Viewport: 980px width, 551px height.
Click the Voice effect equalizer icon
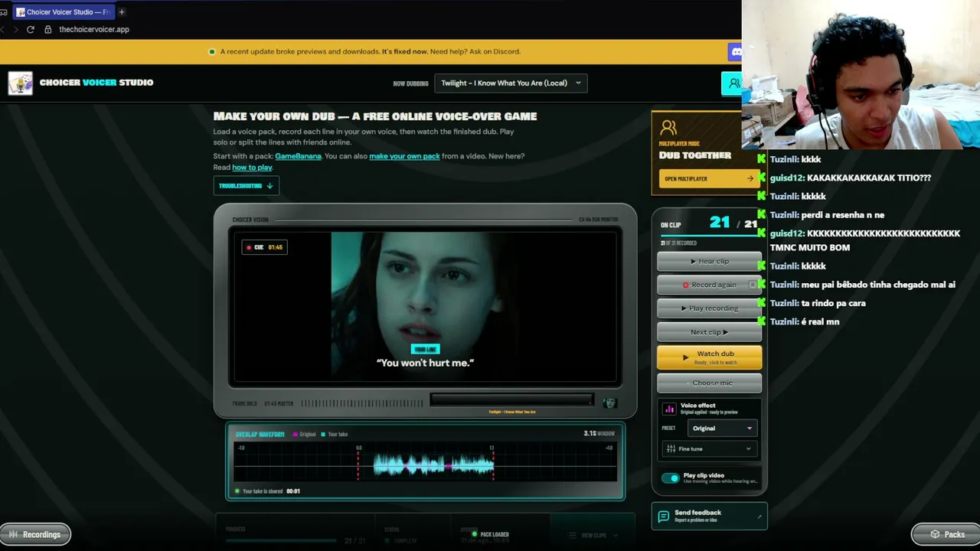[x=669, y=409]
